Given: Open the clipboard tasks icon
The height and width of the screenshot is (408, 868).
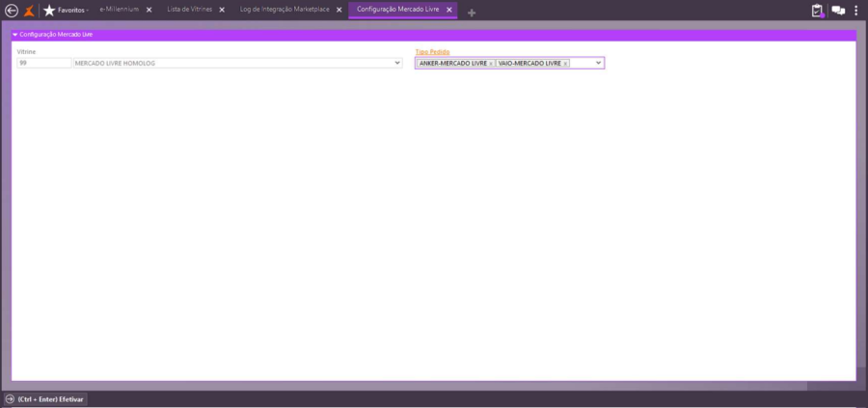Looking at the screenshot, I should point(818,11).
